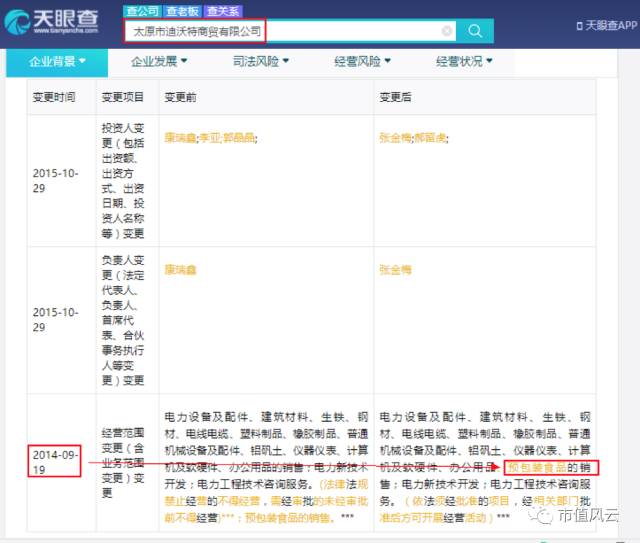The width and height of the screenshot is (640, 543).
Task: Open legal representative name link before change
Action: 180,269
